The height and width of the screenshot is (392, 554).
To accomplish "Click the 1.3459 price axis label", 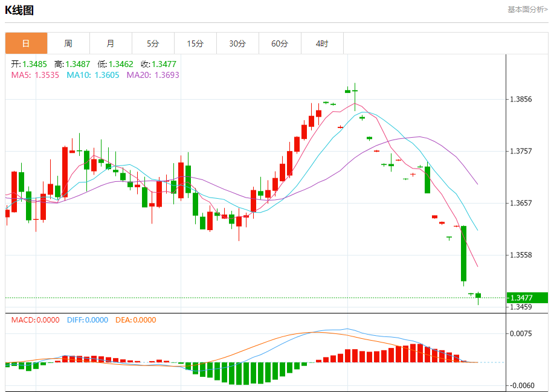I will click(x=521, y=307).
